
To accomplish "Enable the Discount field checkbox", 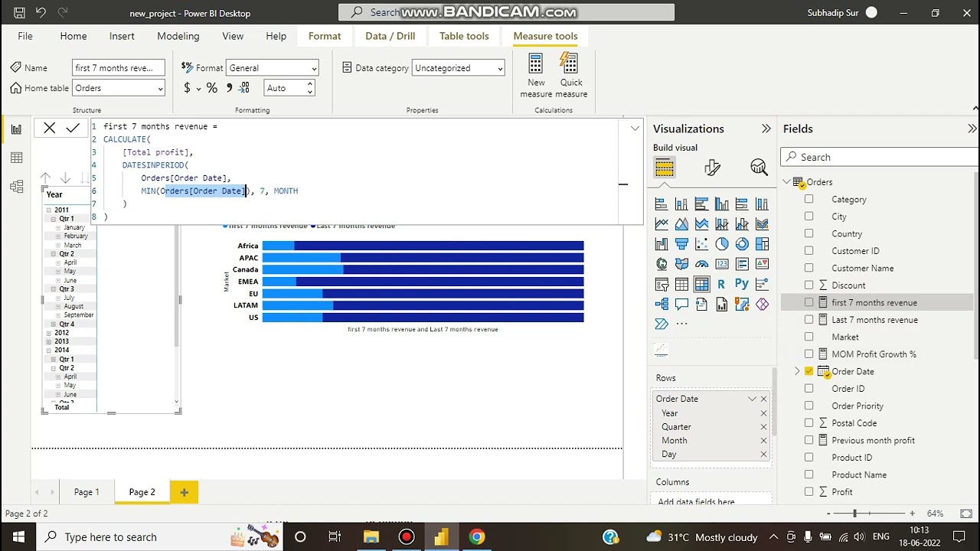I will pos(808,285).
